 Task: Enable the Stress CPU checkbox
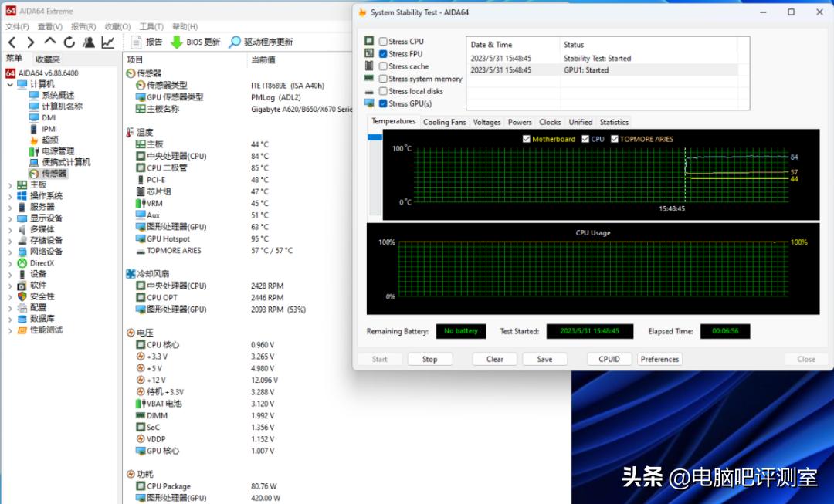point(381,41)
